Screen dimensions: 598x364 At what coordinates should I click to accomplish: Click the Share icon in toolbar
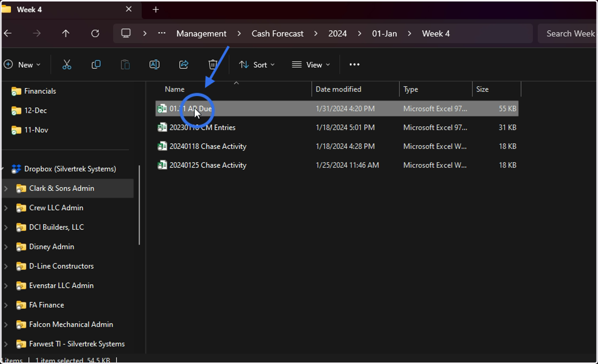click(x=184, y=65)
